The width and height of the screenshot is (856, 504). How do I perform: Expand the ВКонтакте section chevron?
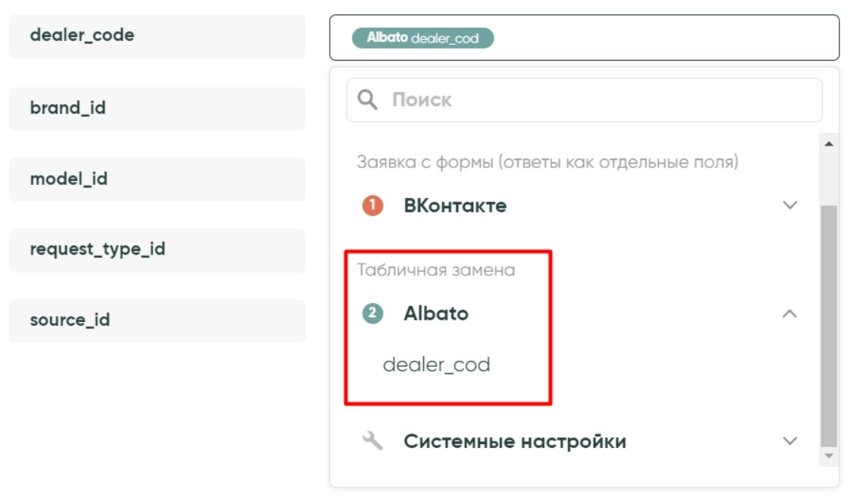pos(790,205)
